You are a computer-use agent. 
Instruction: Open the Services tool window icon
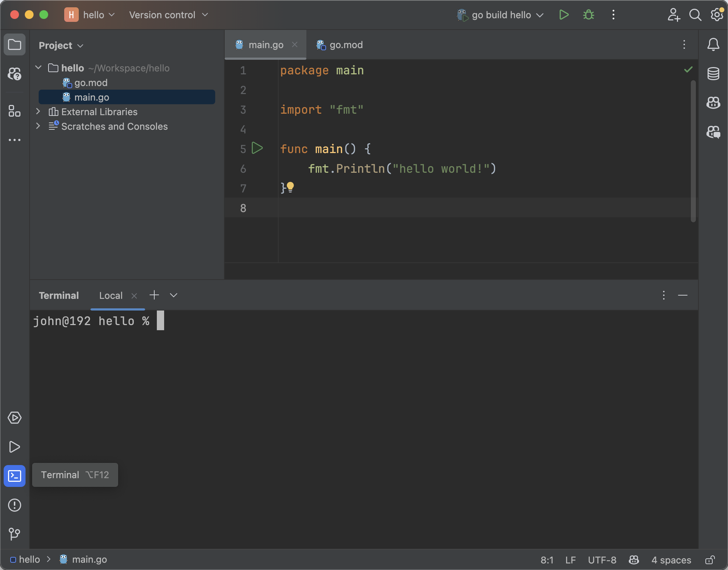pyautogui.click(x=14, y=418)
